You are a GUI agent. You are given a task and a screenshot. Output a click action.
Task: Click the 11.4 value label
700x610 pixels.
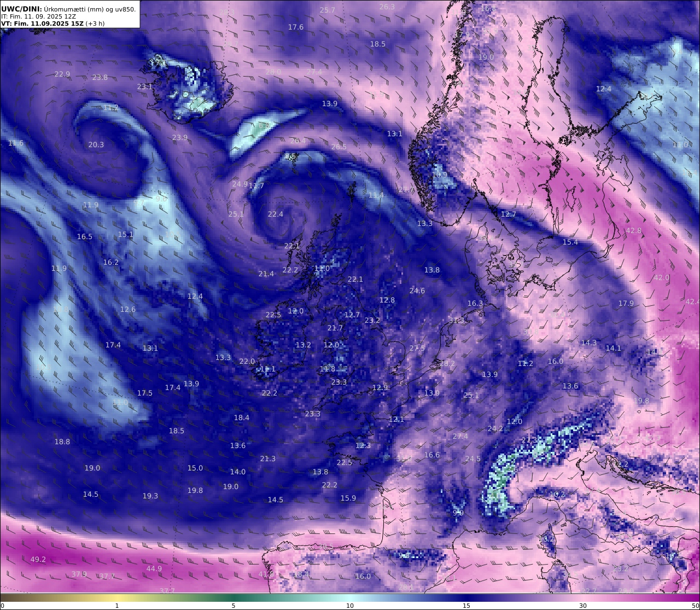tap(376, 195)
